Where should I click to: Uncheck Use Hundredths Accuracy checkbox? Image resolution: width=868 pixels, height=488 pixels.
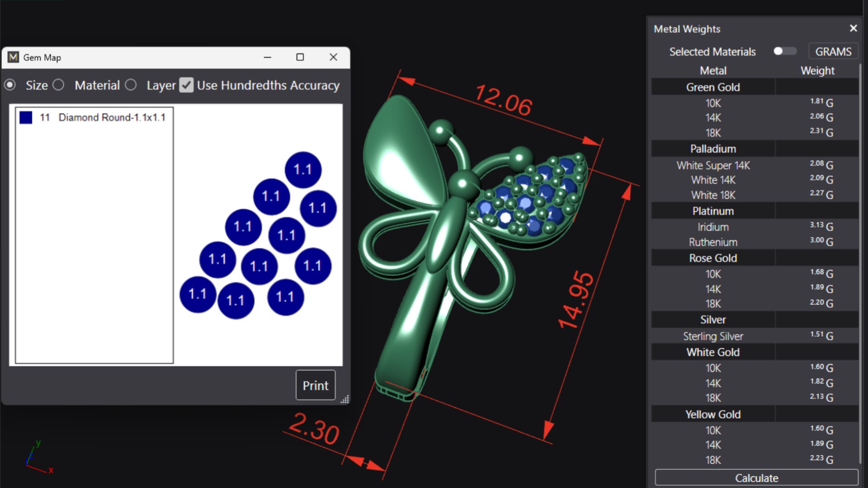coord(186,85)
